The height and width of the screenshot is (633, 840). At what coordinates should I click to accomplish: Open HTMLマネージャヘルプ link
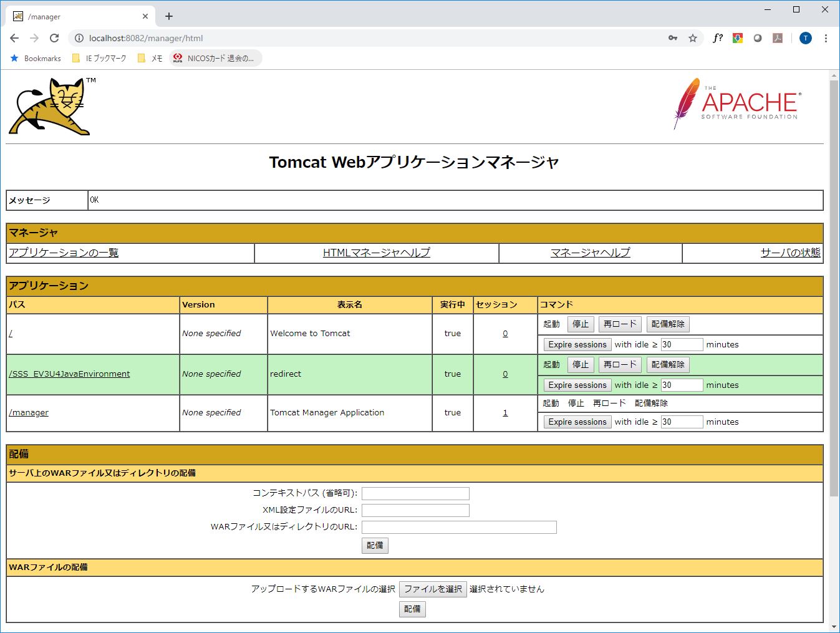[x=377, y=253]
